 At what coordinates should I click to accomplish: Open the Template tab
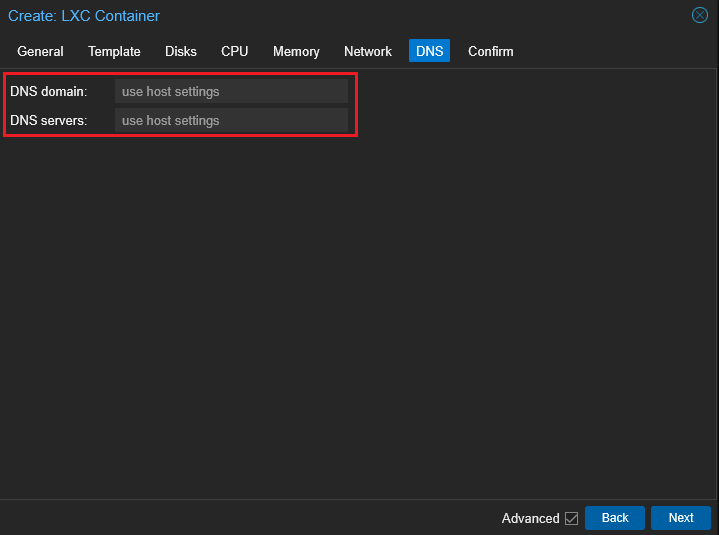pos(114,51)
